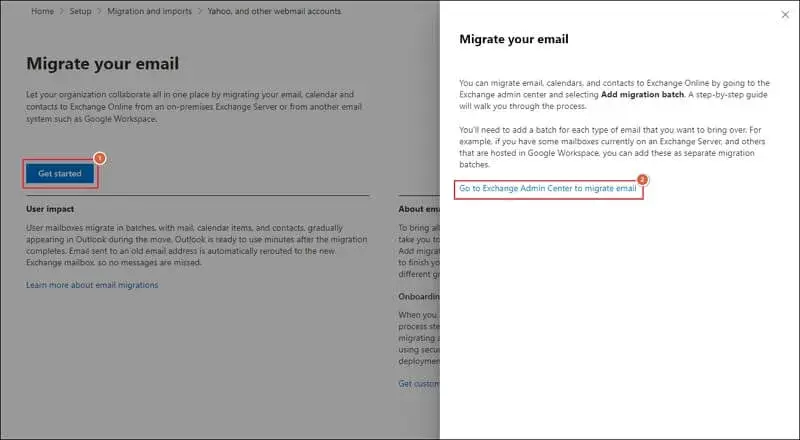This screenshot has height=440, width=800.
Task: Open Migration and imports breadcrumb
Action: click(x=149, y=11)
